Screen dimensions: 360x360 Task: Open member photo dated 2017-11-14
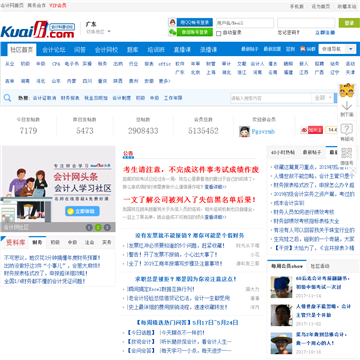click(281, 287)
